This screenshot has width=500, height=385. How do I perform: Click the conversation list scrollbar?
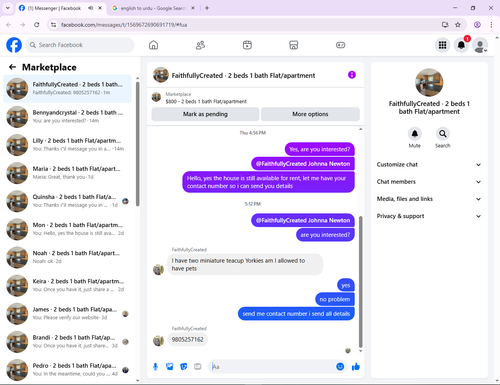click(x=137, y=143)
